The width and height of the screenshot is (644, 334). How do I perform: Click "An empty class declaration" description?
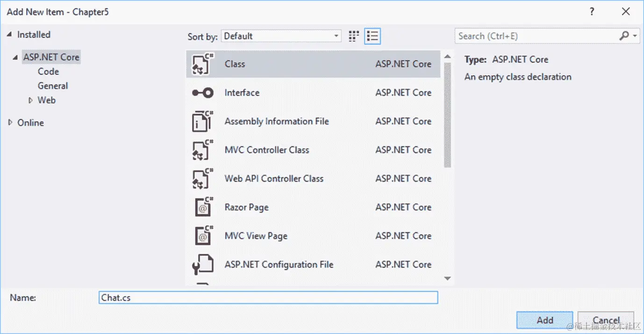coord(518,77)
